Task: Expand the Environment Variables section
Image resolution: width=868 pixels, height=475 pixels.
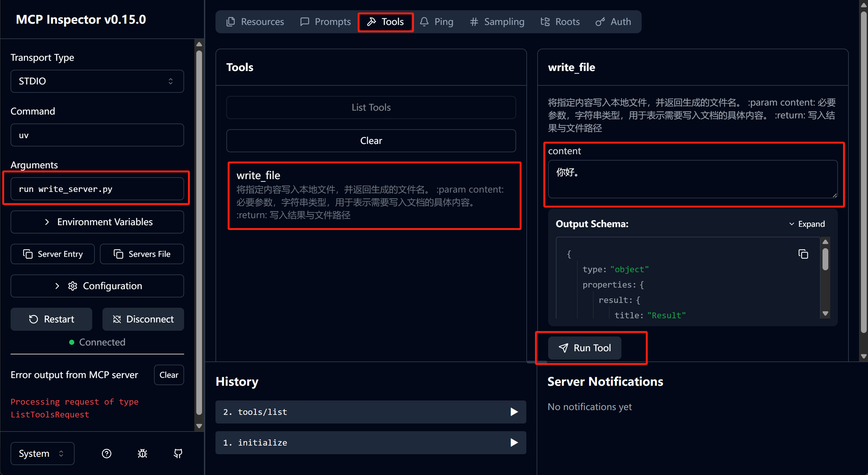Action: (x=97, y=222)
